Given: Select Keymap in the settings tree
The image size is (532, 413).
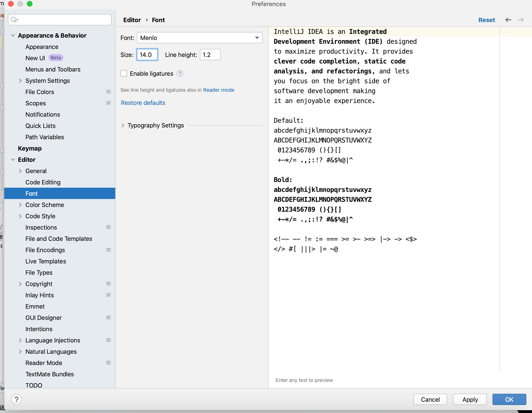Looking at the screenshot, I should coord(30,148).
